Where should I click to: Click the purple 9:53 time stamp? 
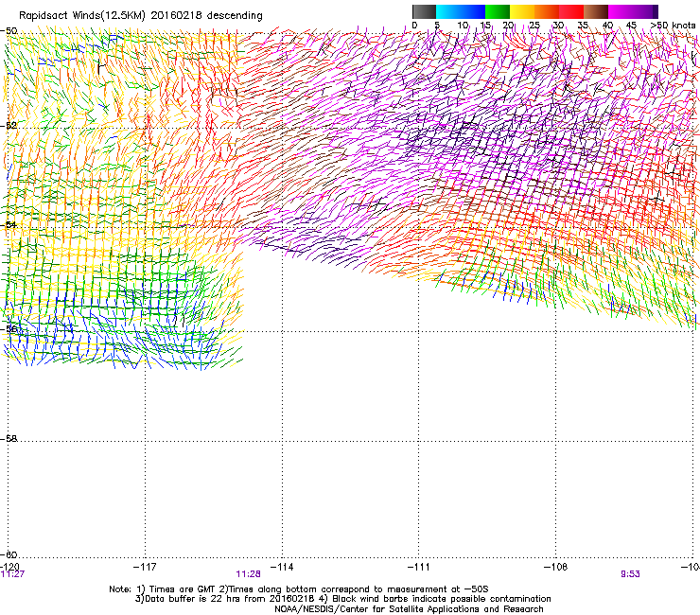coord(630,574)
